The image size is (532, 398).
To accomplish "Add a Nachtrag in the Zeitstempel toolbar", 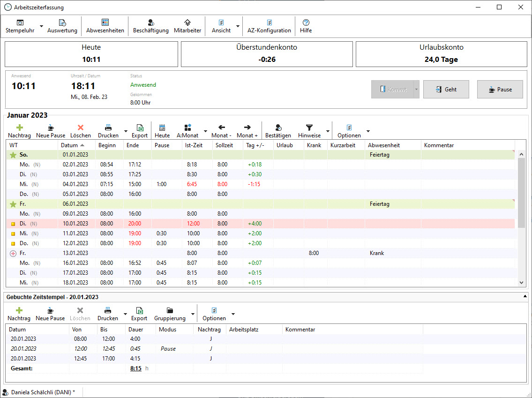I will 19,314.
